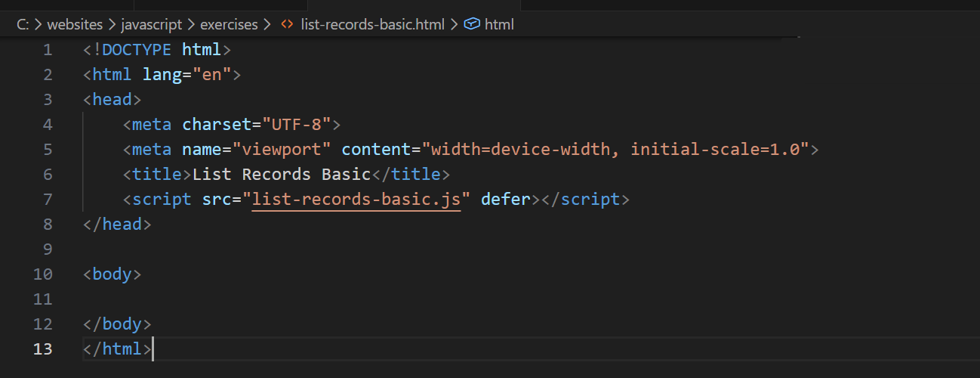Place cursor in List Records Basic title text
The width and height of the screenshot is (980, 378).
click(281, 175)
